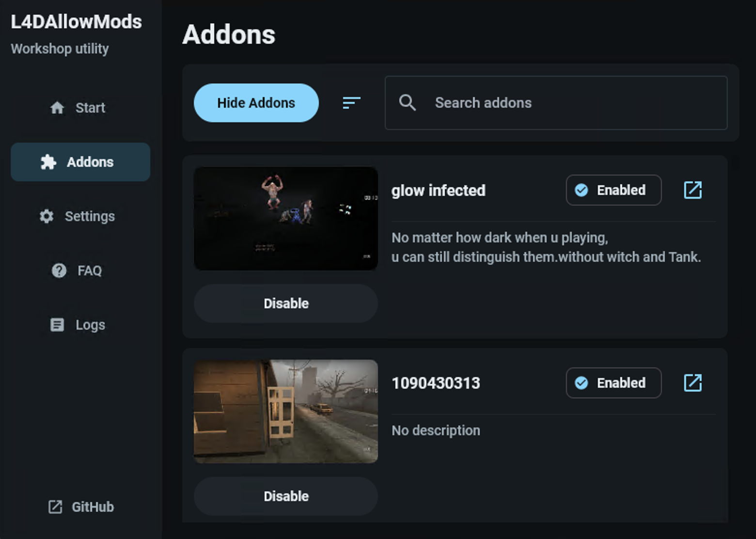
Task: Click the glow infected addon title
Action: [x=439, y=190]
